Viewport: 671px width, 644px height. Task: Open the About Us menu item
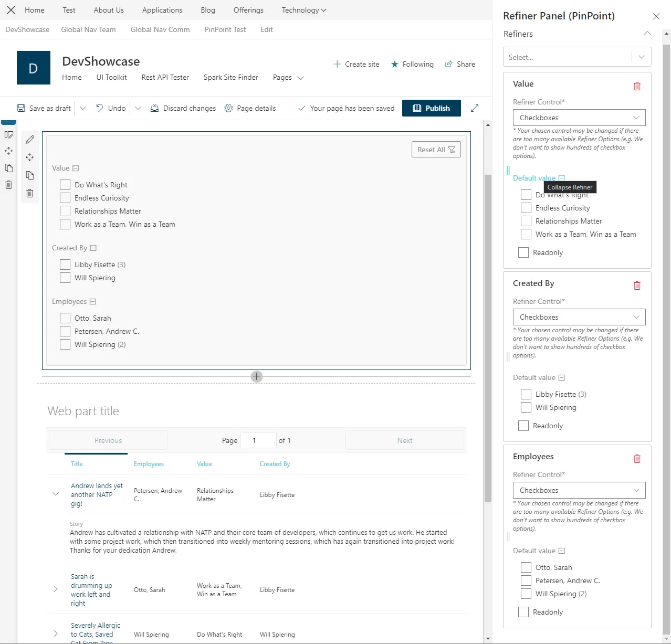tap(109, 10)
